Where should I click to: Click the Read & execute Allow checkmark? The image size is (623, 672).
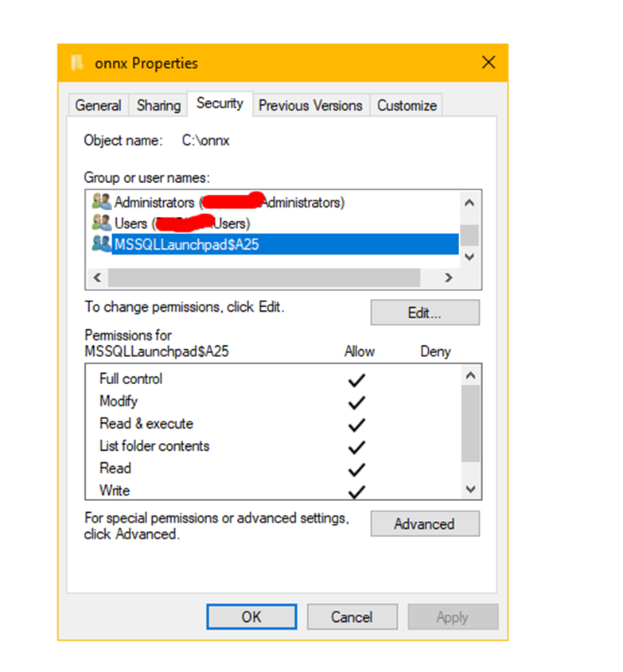pos(356,425)
